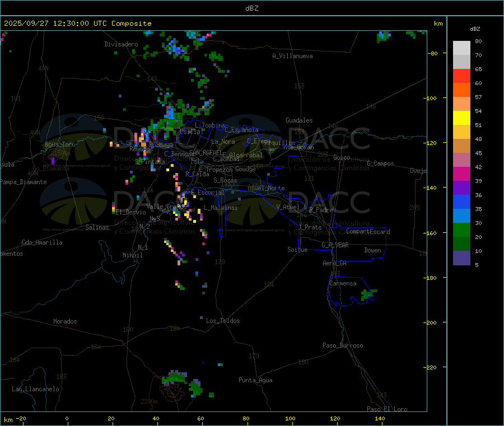This screenshot has height=426, width=504.
Task: Click the Guadales map label
Action: click(299, 120)
